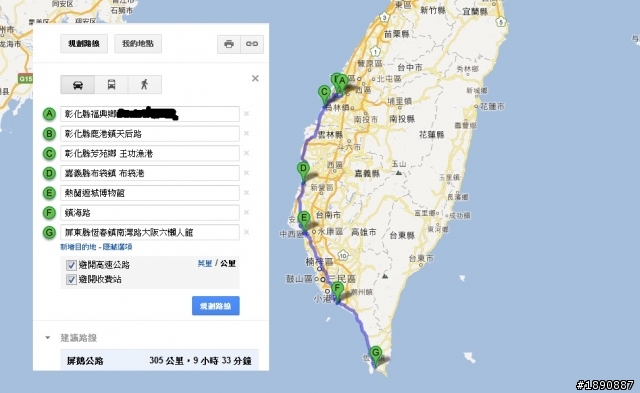Screen dimensions: 640x393
Task: Click map pin E near 台南市
Action: pyautogui.click(x=304, y=221)
